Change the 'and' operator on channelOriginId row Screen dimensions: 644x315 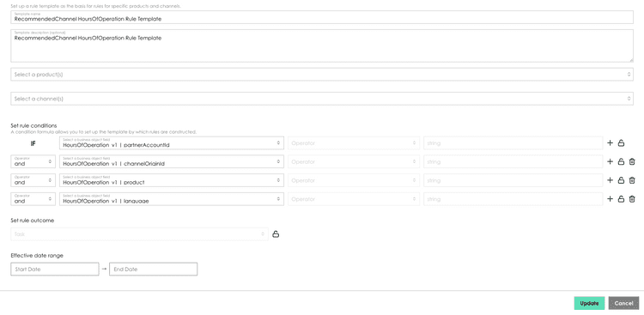point(33,162)
